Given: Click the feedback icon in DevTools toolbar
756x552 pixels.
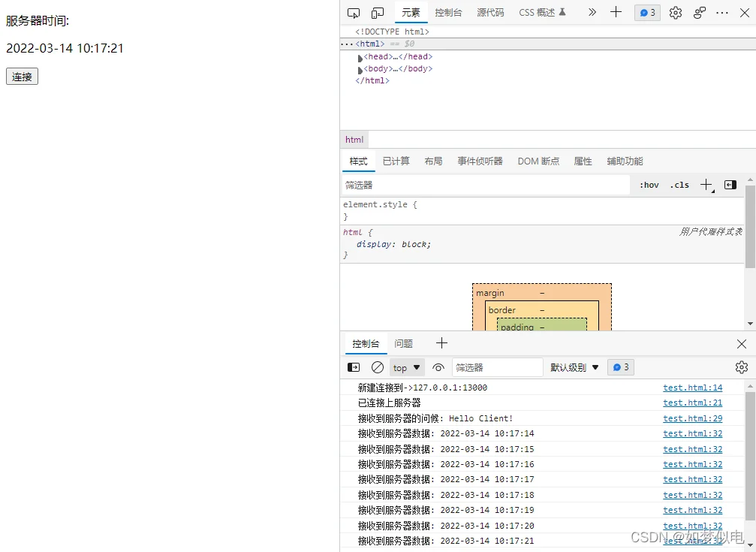Looking at the screenshot, I should tap(699, 13).
